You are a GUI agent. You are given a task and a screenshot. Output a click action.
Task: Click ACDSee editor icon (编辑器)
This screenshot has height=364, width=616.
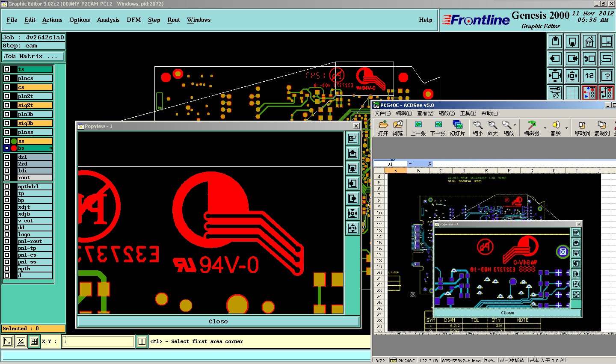pos(531,128)
